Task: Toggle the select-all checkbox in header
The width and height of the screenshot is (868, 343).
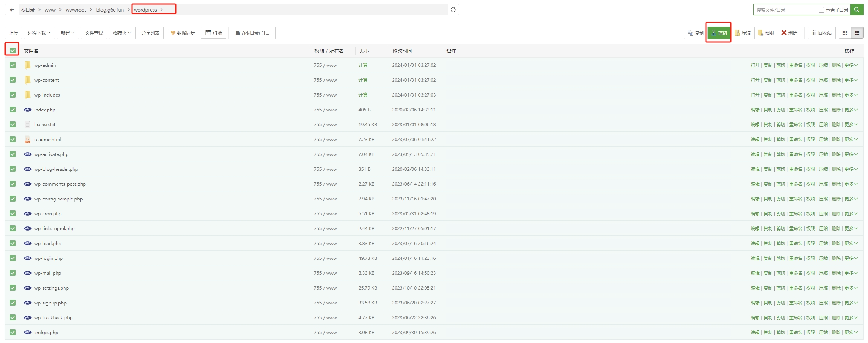Action: coord(13,50)
